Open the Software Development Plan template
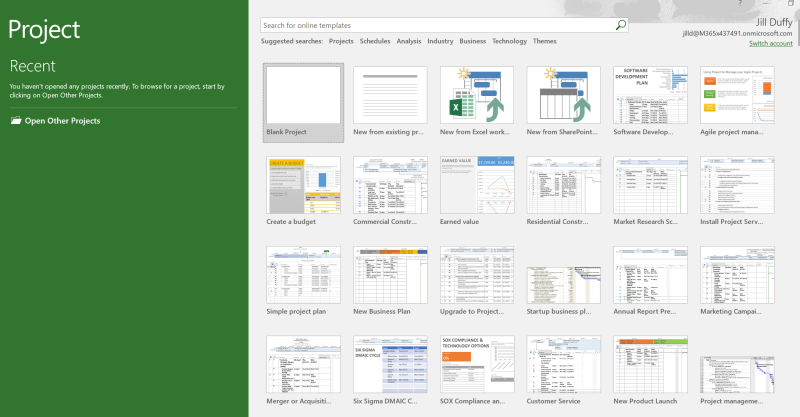The image size is (800, 417). tap(651, 95)
